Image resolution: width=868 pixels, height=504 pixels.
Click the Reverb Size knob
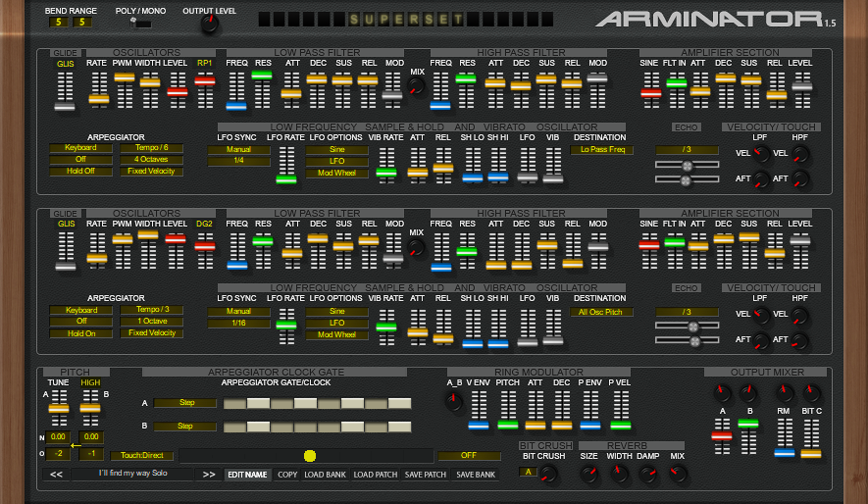pos(588,473)
